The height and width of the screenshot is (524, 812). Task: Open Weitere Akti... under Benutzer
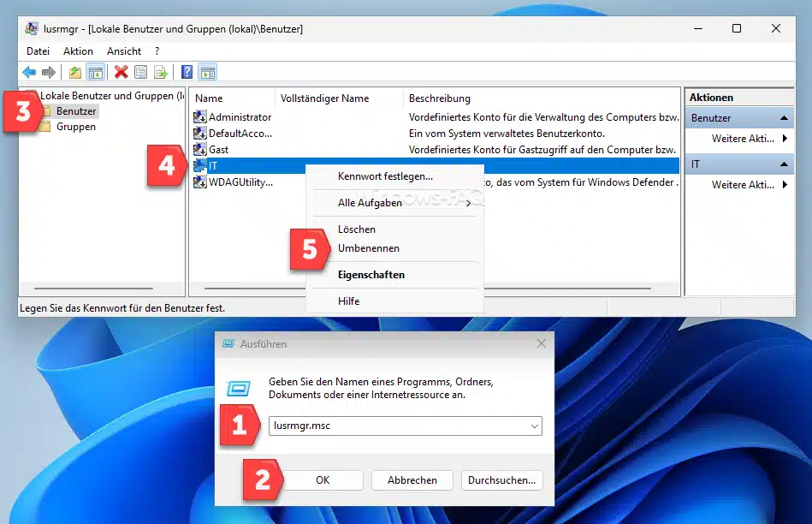[749, 139]
